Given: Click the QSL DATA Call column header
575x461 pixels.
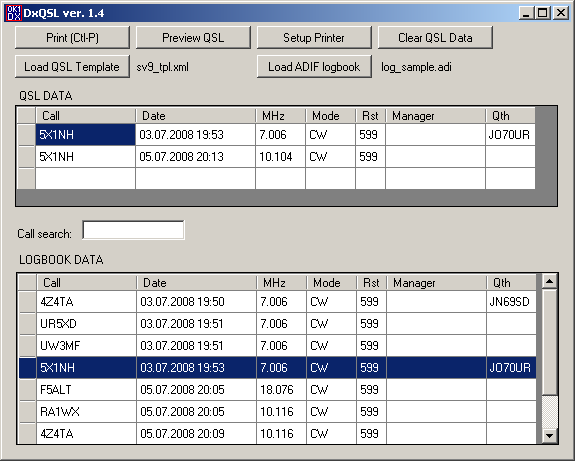Looking at the screenshot, I should pos(85,116).
